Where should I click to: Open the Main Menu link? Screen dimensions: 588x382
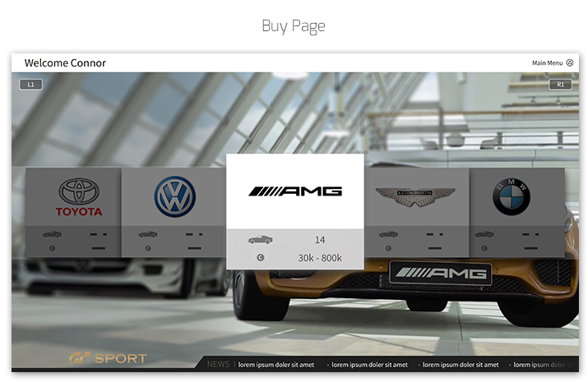(547, 62)
